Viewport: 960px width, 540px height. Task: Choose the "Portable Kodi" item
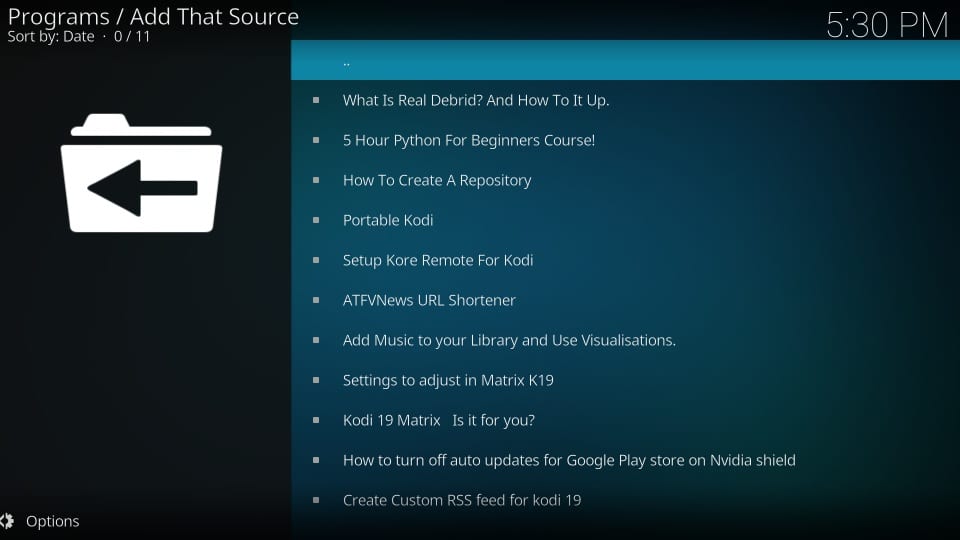click(625, 220)
